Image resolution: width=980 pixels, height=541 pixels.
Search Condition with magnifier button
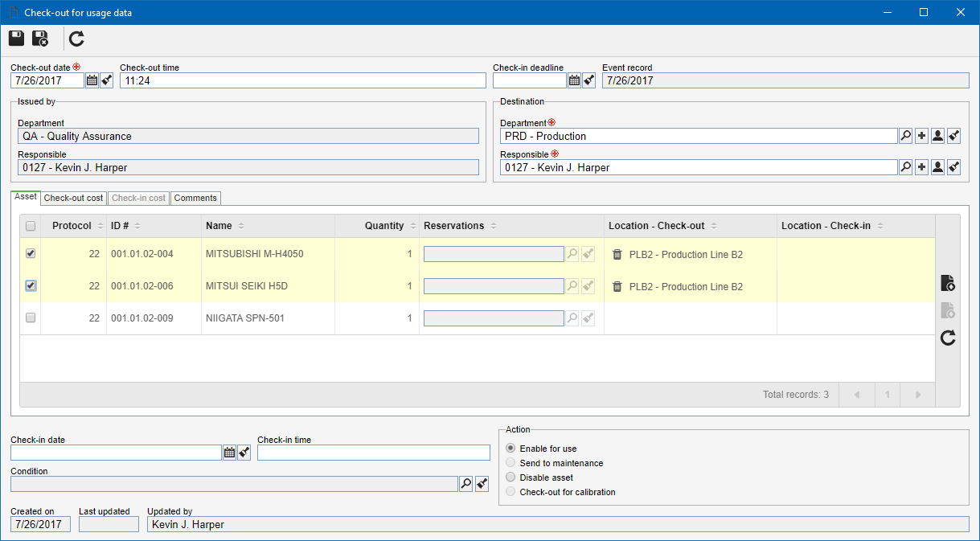click(x=465, y=484)
